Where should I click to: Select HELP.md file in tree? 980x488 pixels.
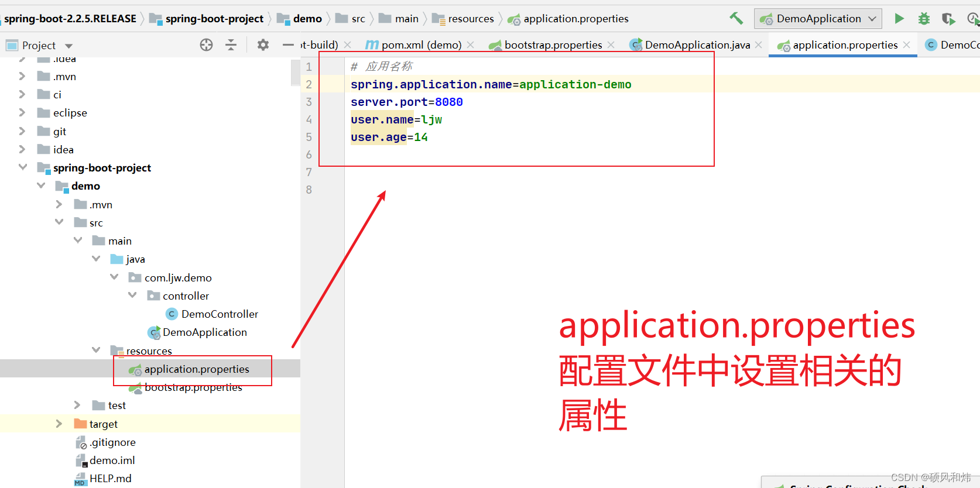click(x=110, y=479)
